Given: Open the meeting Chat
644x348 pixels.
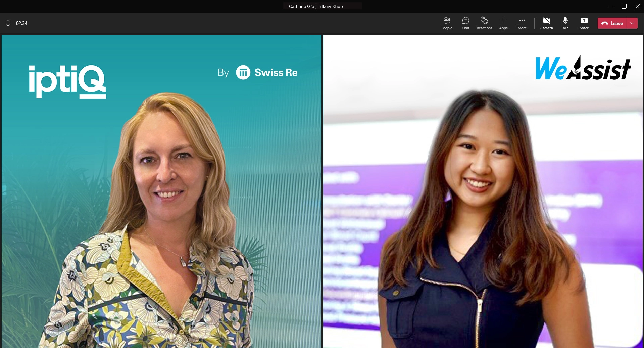Looking at the screenshot, I should pos(465,23).
